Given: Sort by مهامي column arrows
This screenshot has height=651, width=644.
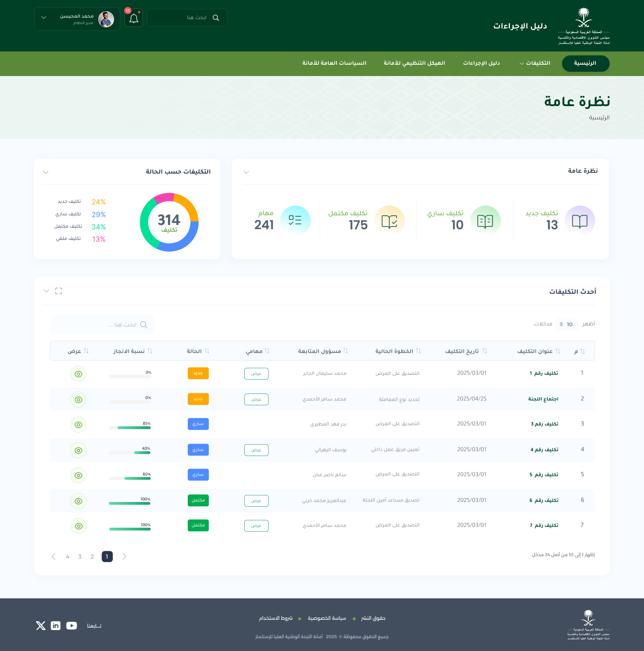Looking at the screenshot, I should click(x=267, y=351).
